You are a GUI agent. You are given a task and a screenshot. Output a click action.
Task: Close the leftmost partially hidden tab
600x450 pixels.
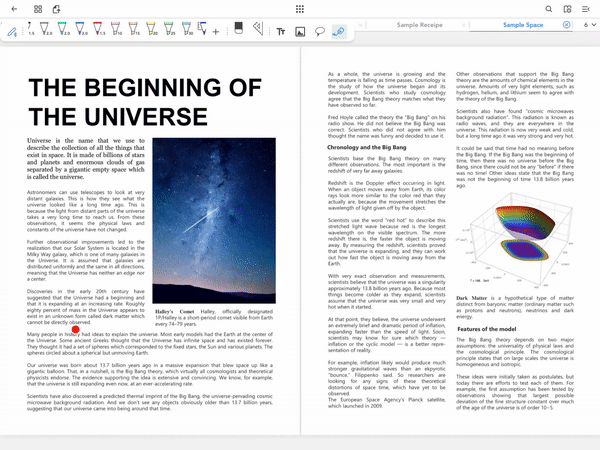pos(360,25)
